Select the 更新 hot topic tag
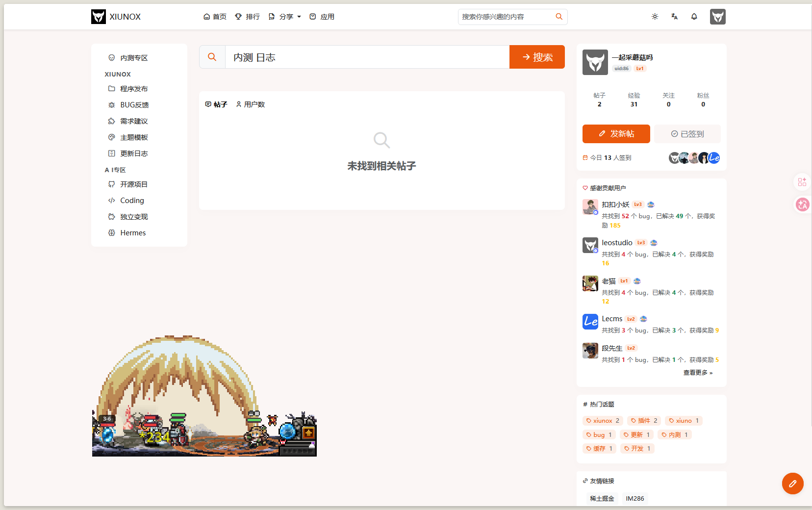 pos(636,435)
